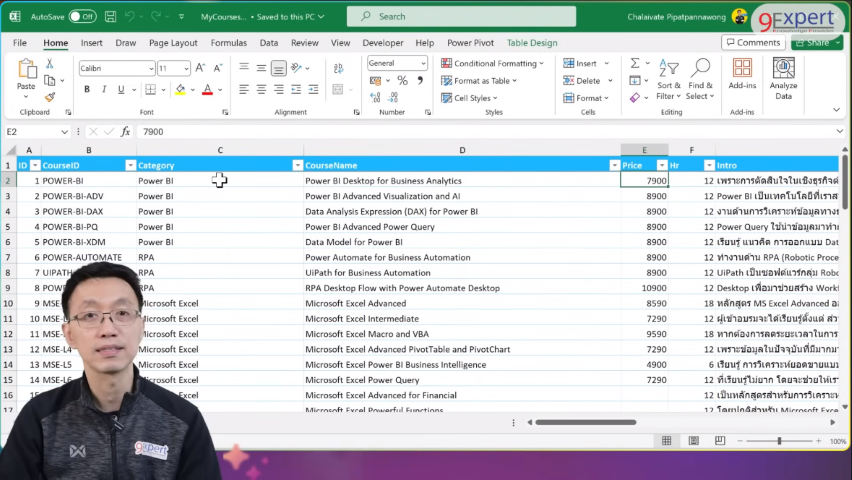Click the Find & Select button

pos(700,79)
